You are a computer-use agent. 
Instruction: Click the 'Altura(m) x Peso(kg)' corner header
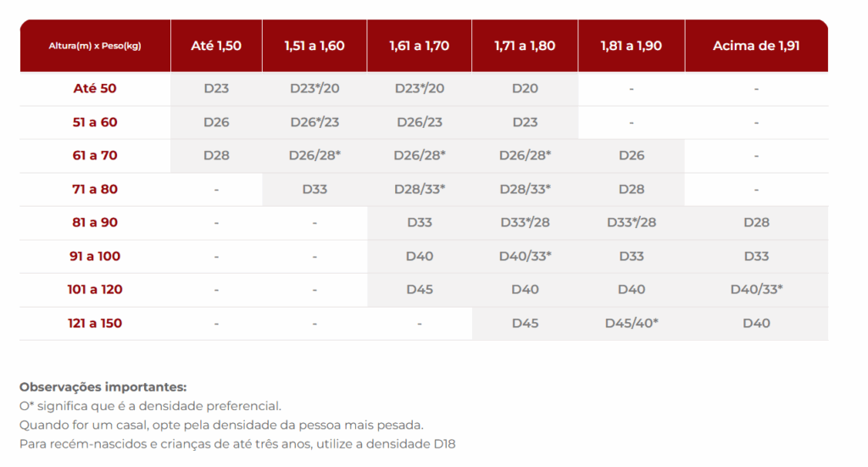click(95, 46)
